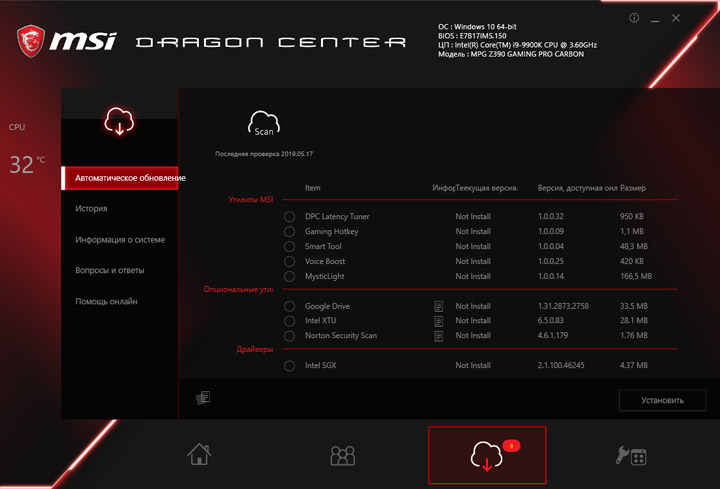Select the Intel XTU radio button
Viewport: 720px width, 489px height.
[289, 321]
